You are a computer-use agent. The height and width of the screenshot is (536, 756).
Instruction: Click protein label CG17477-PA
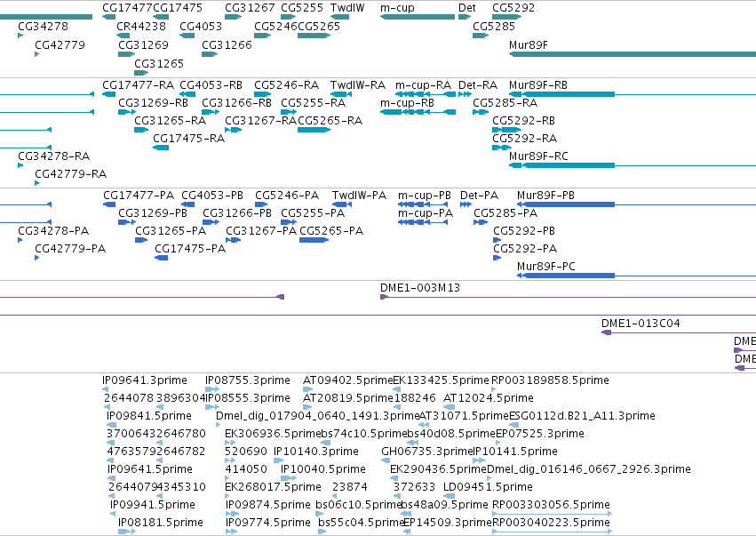click(x=139, y=196)
